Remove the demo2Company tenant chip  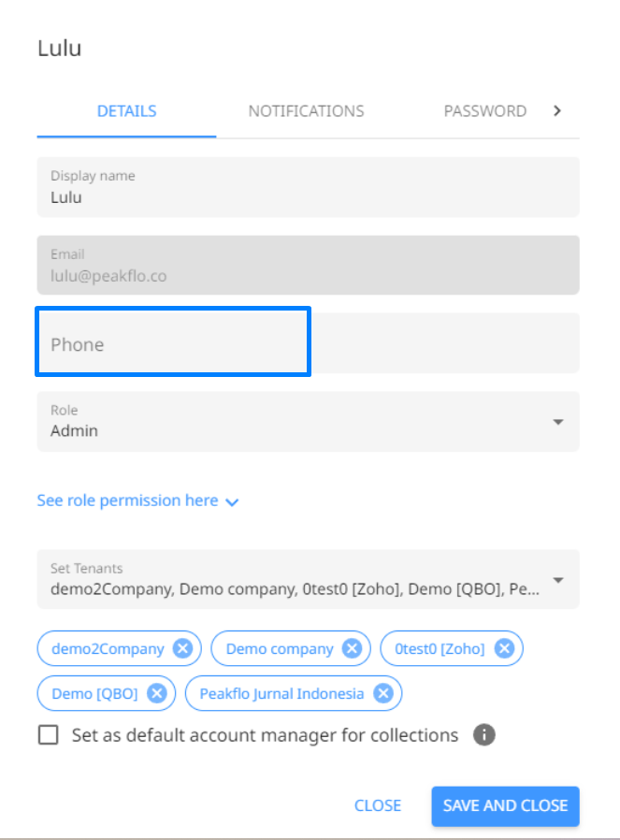tap(183, 647)
